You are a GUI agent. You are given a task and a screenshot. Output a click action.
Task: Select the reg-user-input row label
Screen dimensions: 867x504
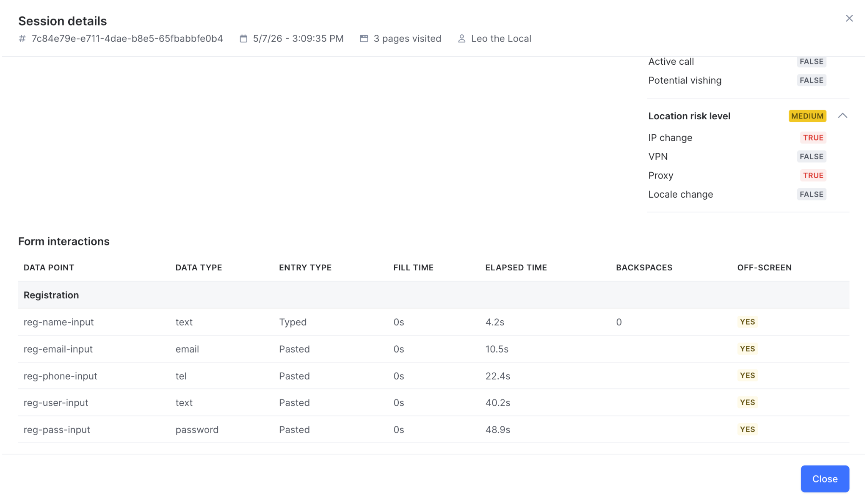click(x=56, y=402)
